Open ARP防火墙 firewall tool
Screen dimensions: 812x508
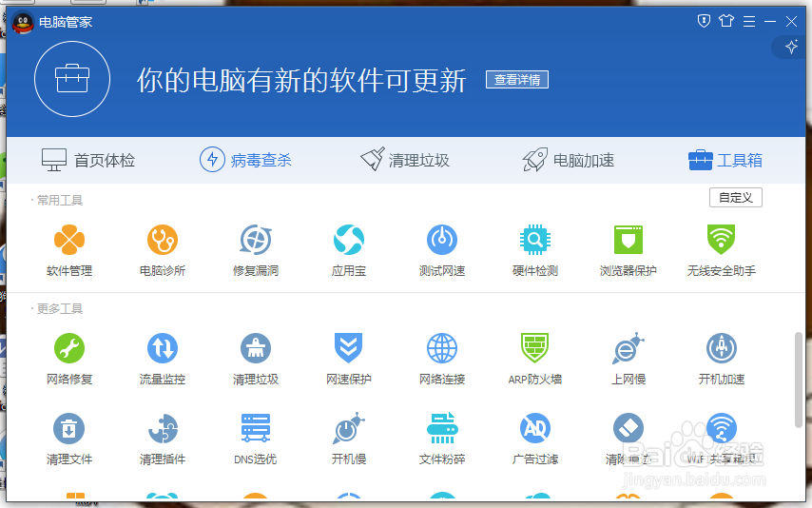[535, 360]
